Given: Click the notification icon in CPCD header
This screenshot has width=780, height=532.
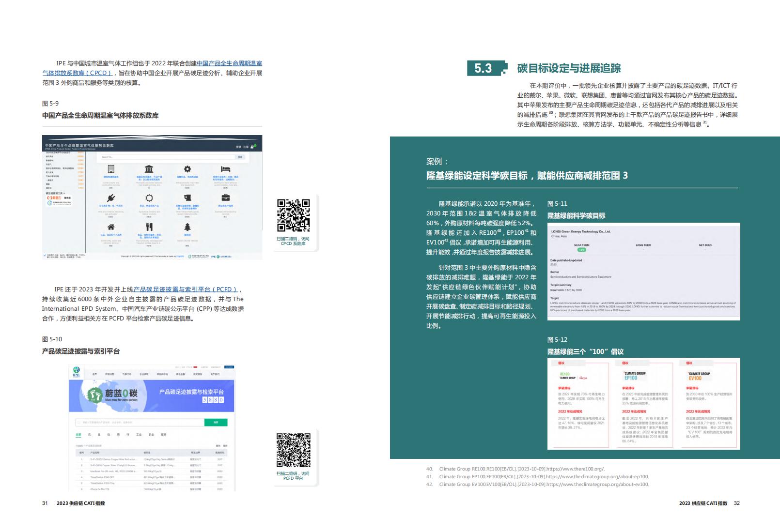Looking at the screenshot, I should tap(252, 146).
